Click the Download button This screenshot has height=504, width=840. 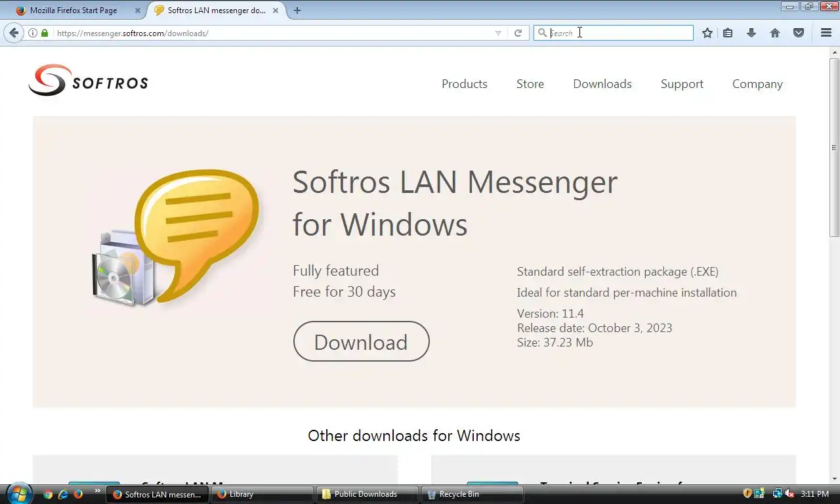coord(361,341)
